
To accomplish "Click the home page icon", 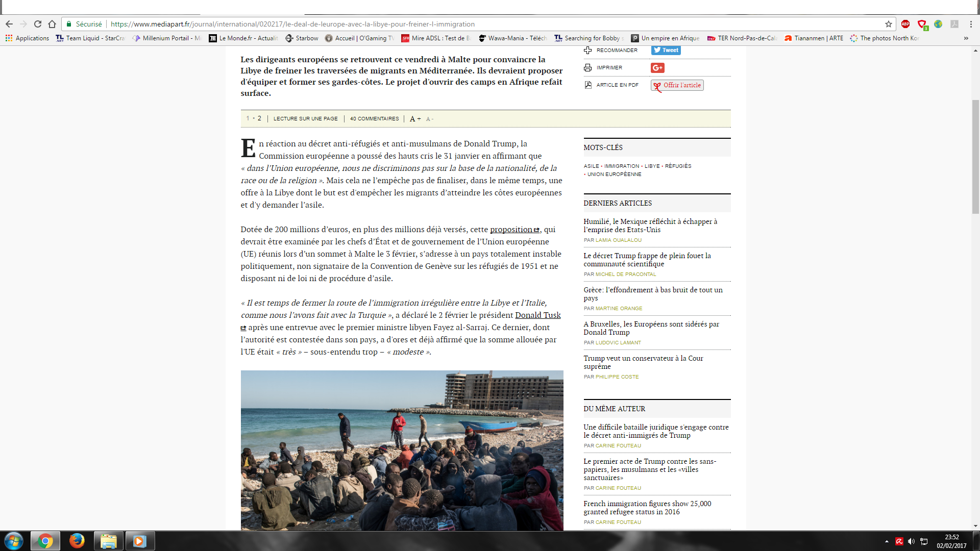I will point(52,24).
